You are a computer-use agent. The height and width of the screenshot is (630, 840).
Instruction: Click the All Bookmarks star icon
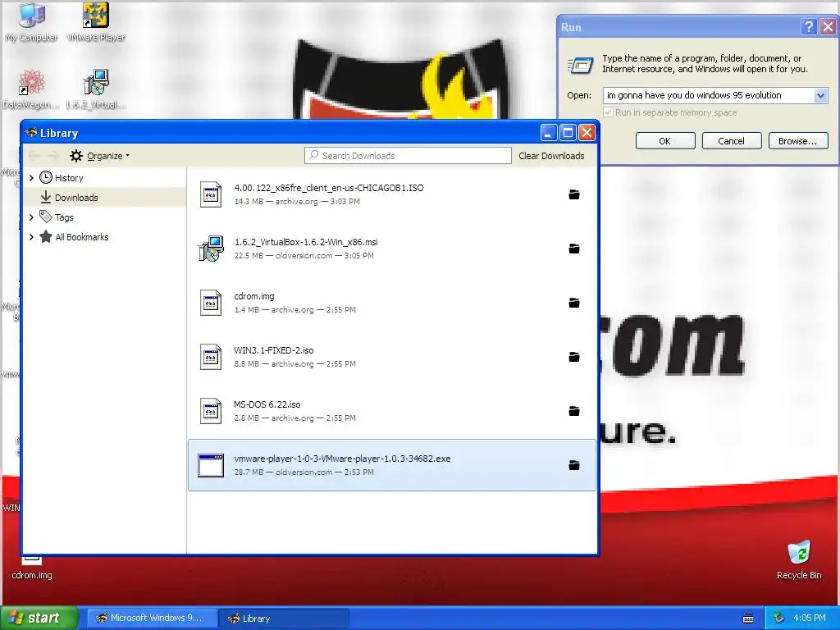(x=46, y=237)
